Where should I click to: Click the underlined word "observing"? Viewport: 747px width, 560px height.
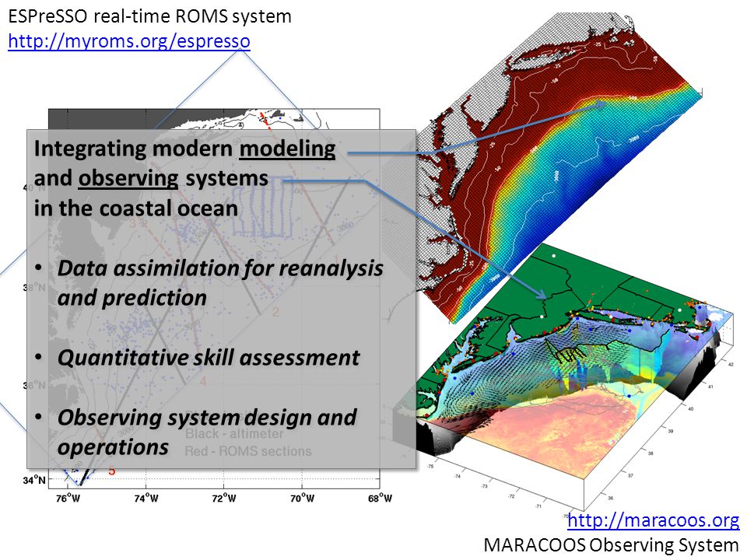tap(128, 179)
